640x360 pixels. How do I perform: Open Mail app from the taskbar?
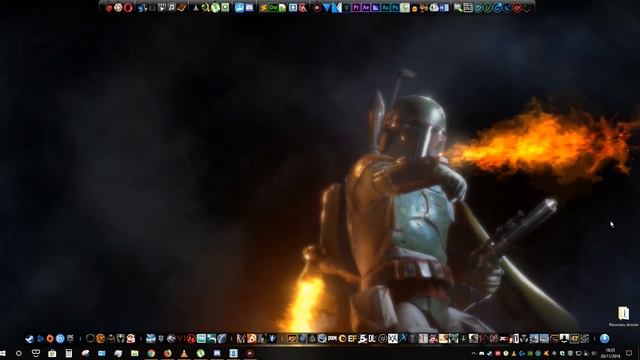[x=102, y=353]
